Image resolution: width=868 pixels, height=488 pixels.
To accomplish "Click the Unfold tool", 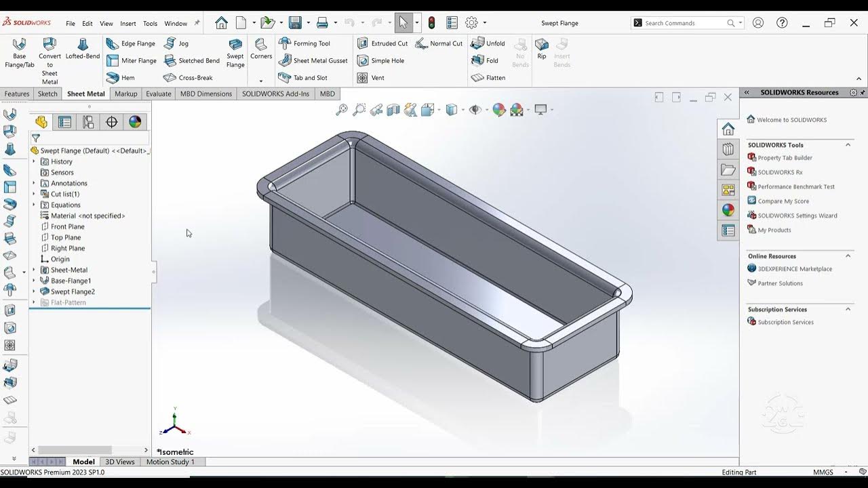I will (x=488, y=43).
